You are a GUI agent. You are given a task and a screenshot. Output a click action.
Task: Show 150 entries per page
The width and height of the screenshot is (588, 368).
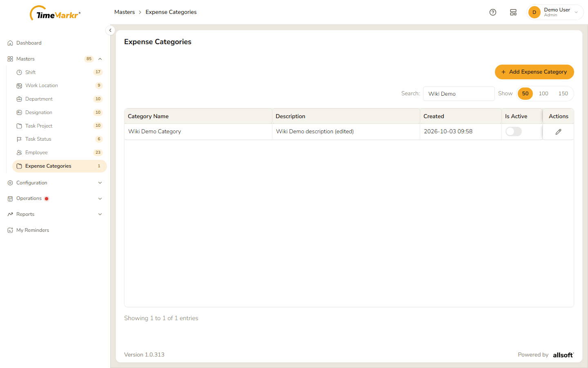pos(563,94)
